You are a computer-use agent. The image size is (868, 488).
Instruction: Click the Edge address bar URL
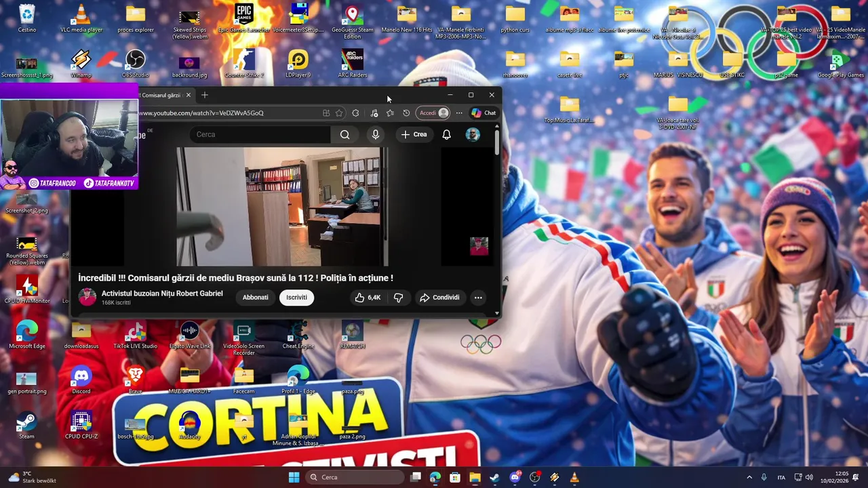[202, 113]
